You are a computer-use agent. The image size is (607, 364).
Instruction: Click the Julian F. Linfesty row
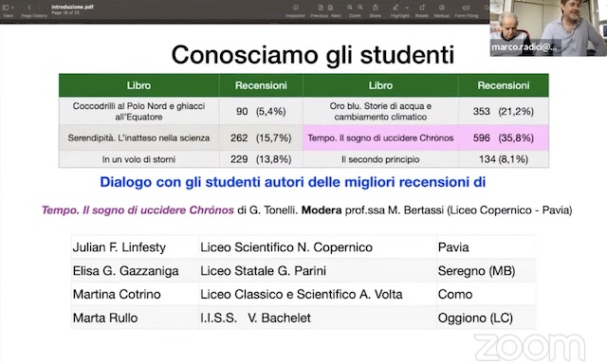tap(303, 246)
